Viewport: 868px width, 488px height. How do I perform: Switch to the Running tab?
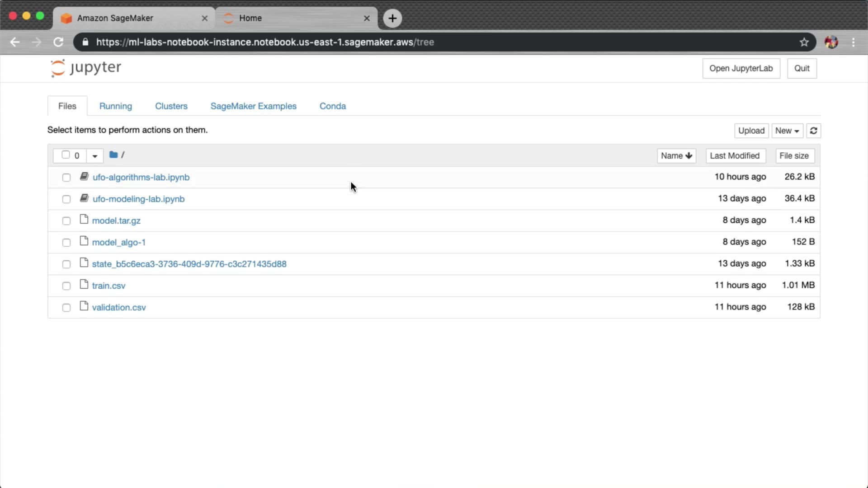coord(116,106)
